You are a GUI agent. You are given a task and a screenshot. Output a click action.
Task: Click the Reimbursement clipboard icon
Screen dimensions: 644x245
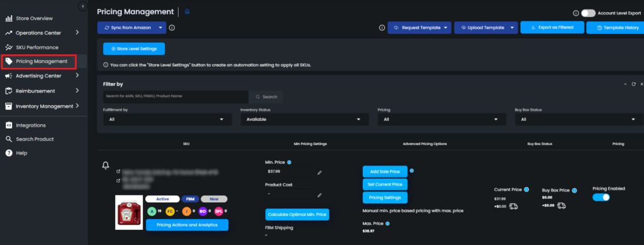click(x=9, y=91)
